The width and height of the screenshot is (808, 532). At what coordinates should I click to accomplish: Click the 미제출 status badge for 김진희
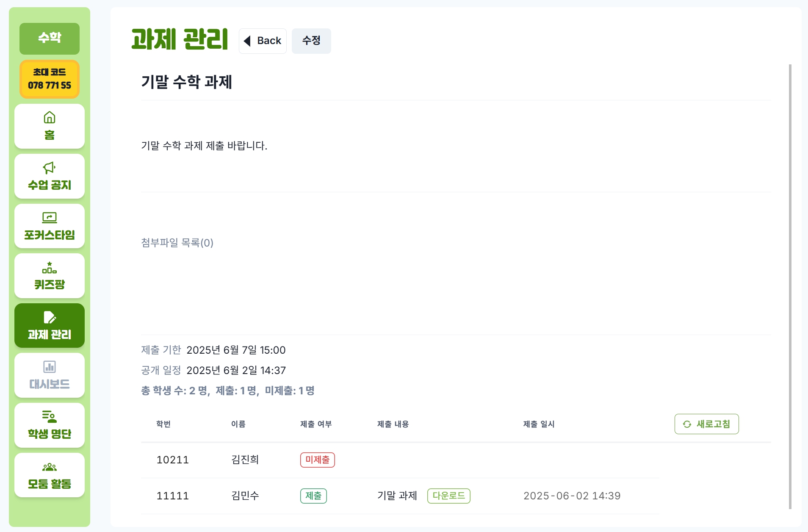point(318,460)
